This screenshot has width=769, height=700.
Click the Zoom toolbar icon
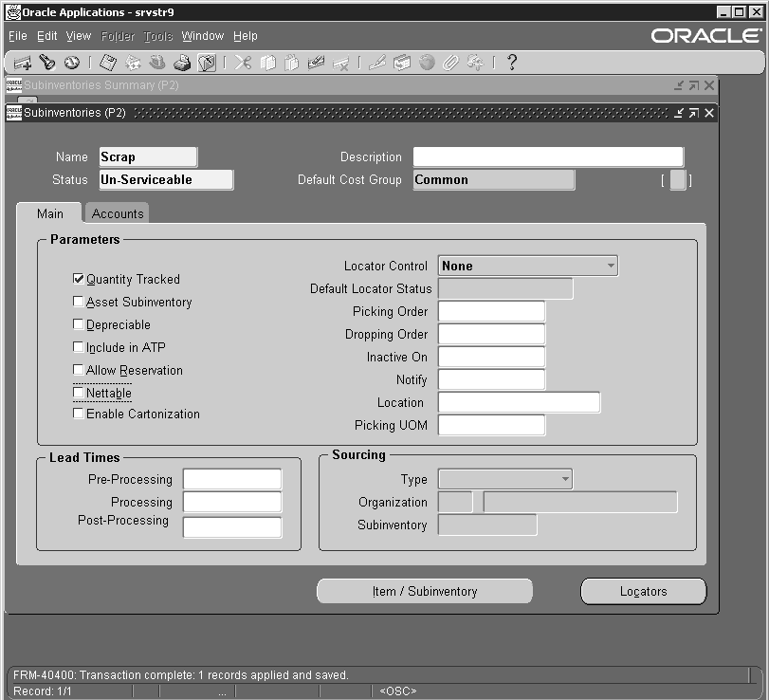(x=402, y=63)
